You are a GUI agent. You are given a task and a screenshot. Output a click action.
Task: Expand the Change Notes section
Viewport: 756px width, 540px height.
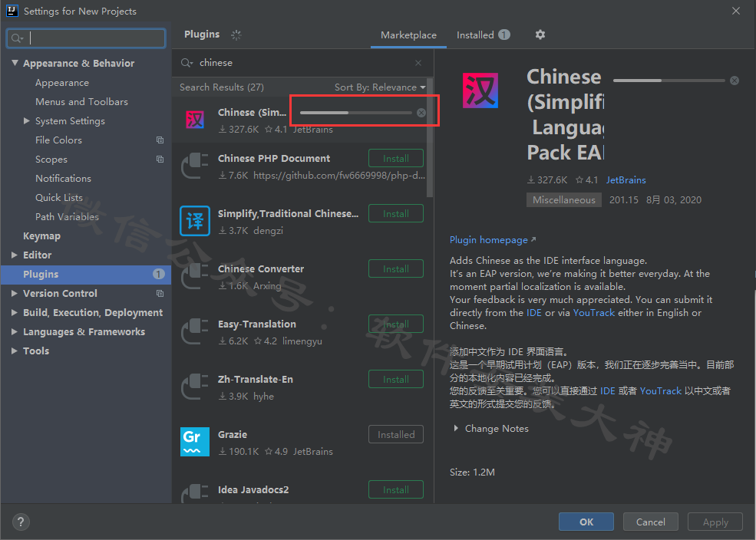pyautogui.click(x=456, y=428)
